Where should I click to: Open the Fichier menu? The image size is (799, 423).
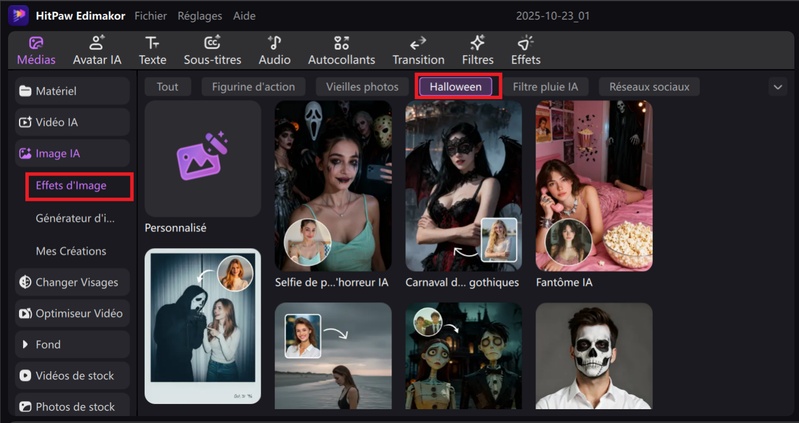(150, 16)
